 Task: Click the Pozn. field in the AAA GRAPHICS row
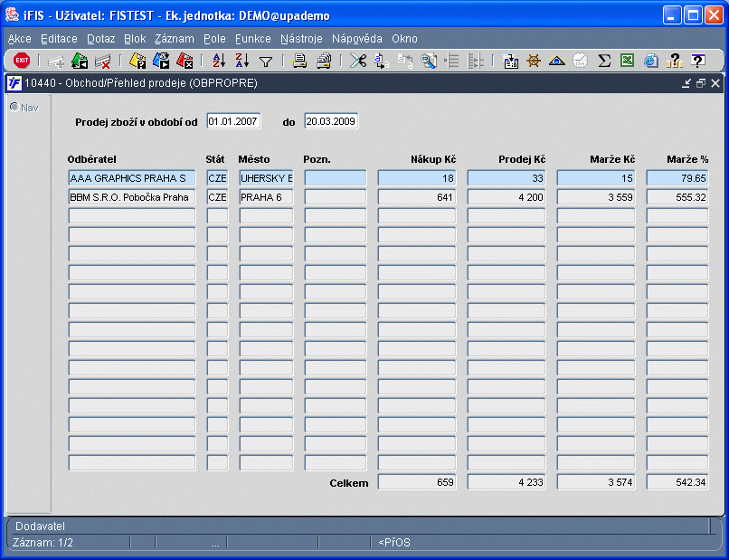click(336, 178)
